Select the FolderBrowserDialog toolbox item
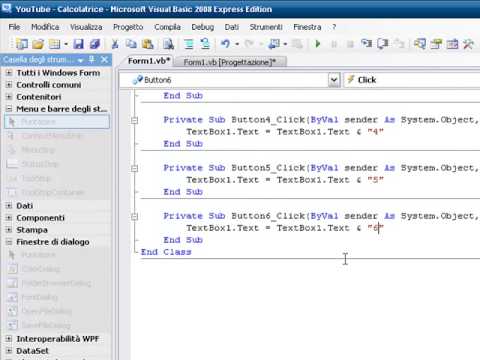Viewport: 480px width, 360px height. (x=57, y=283)
